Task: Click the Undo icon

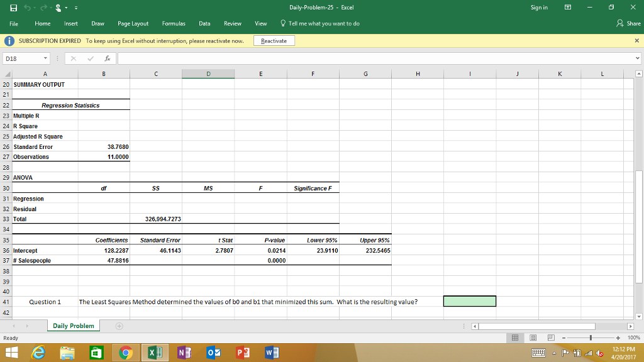Action: coord(28,8)
